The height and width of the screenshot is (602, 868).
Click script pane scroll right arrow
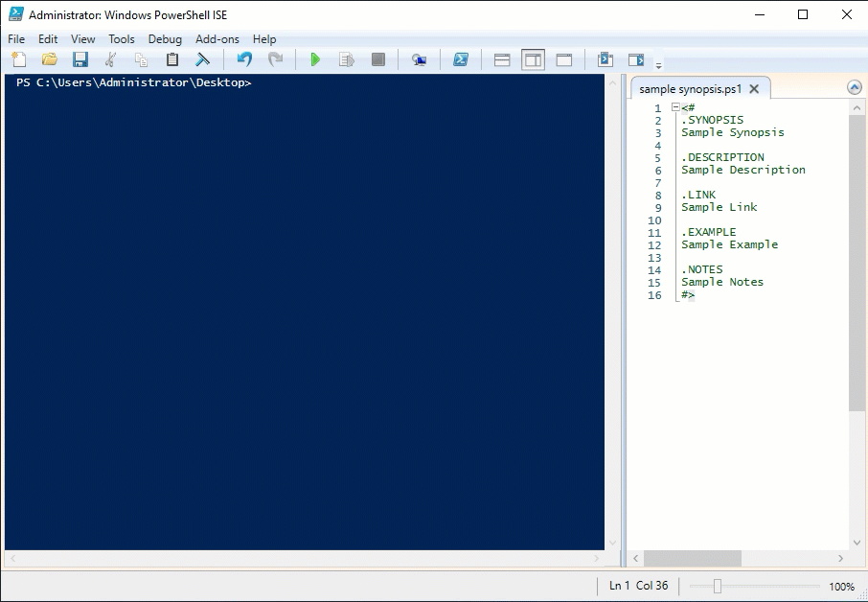click(840, 558)
